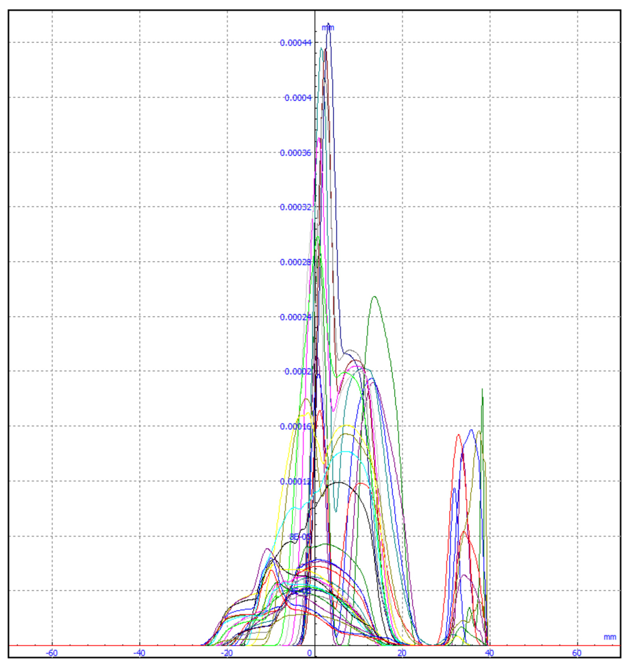
Task: Click the 0.00012 y-axis label
Action: pyautogui.click(x=296, y=481)
